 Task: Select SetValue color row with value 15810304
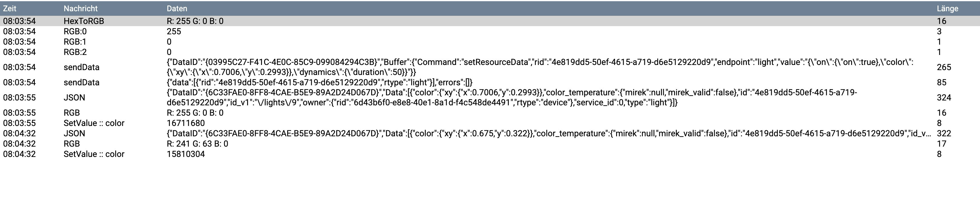94,154
